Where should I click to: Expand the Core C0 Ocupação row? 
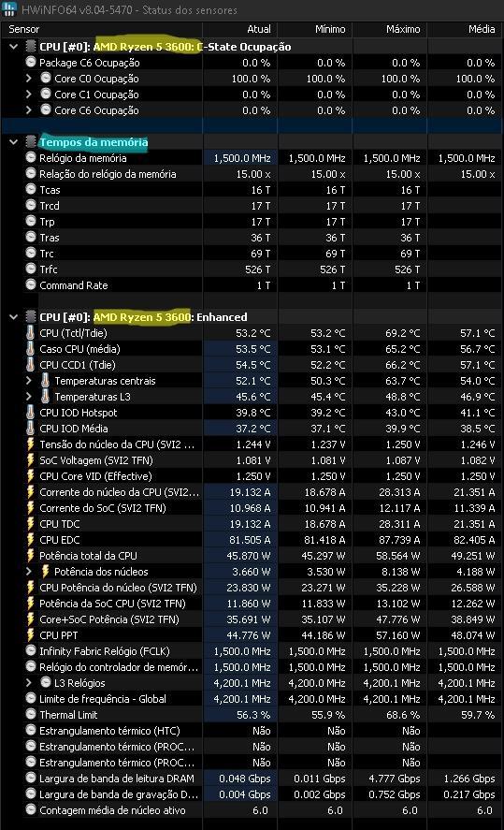pyautogui.click(x=29, y=79)
